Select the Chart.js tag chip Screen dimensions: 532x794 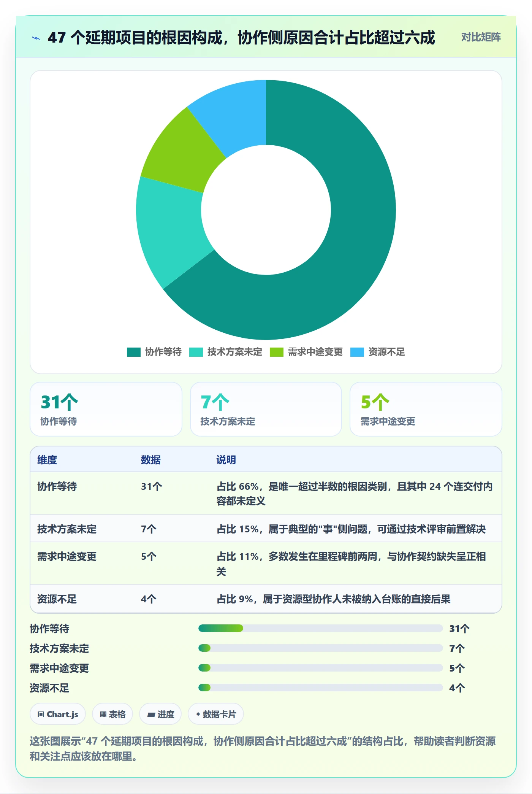[58, 714]
